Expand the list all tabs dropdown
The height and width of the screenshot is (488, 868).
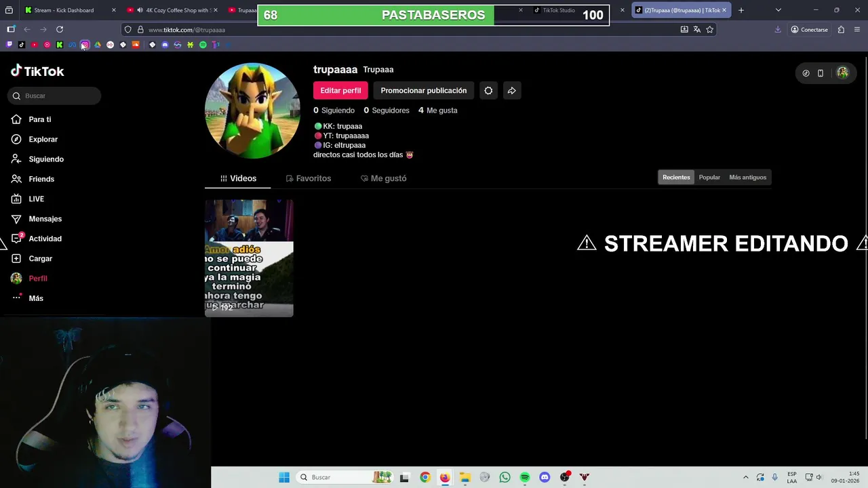pyautogui.click(x=778, y=10)
